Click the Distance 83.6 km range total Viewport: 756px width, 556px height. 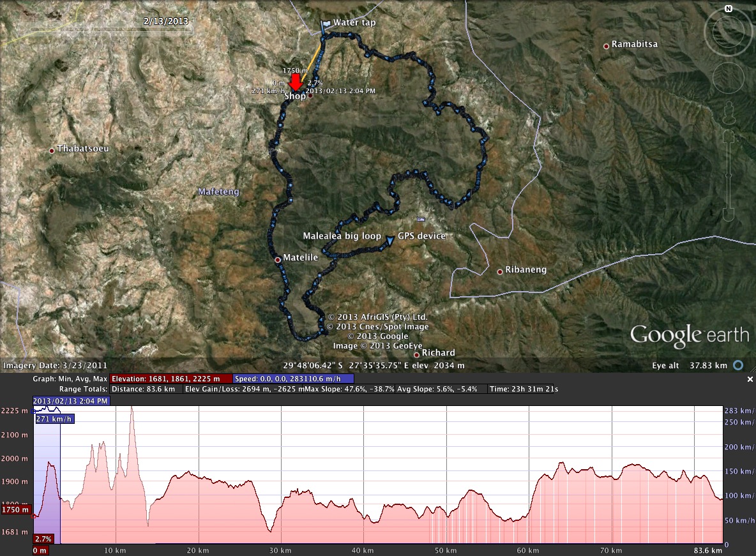point(146,389)
